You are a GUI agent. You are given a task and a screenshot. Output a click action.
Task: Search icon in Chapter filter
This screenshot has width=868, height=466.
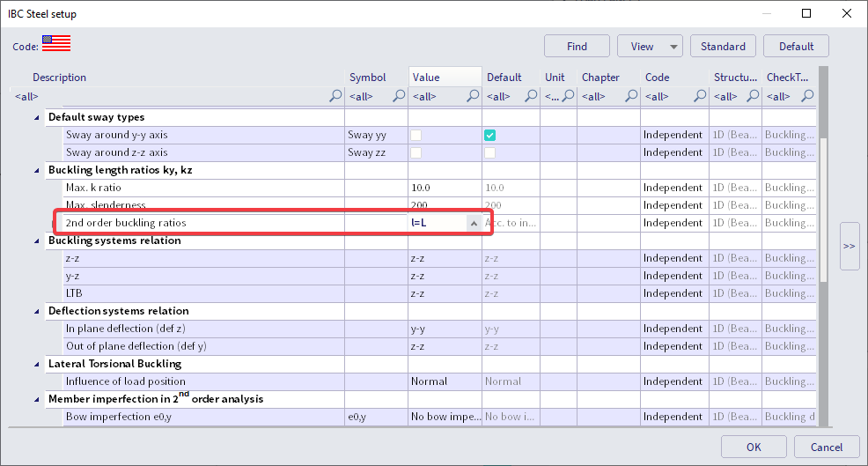pyautogui.click(x=631, y=96)
